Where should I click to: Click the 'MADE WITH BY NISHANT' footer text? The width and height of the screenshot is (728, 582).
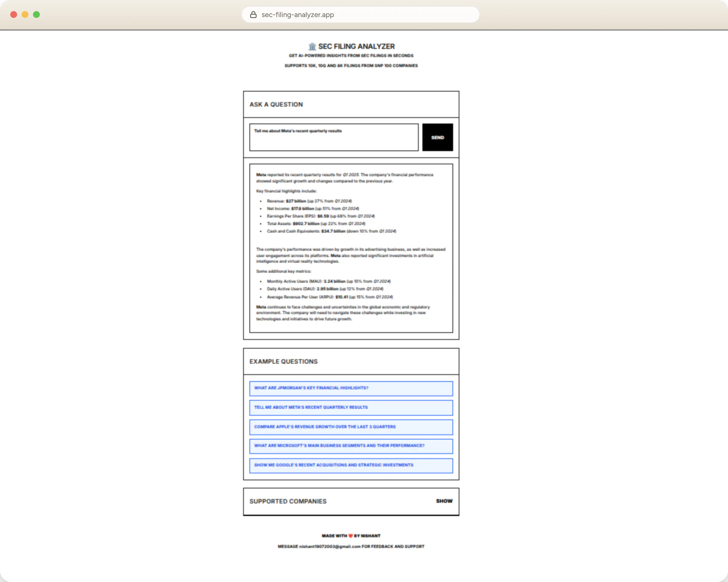point(351,536)
